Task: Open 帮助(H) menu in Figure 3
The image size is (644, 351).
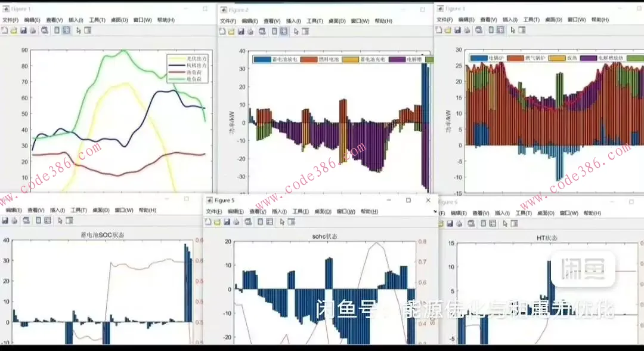Action: pyautogui.click(x=600, y=20)
